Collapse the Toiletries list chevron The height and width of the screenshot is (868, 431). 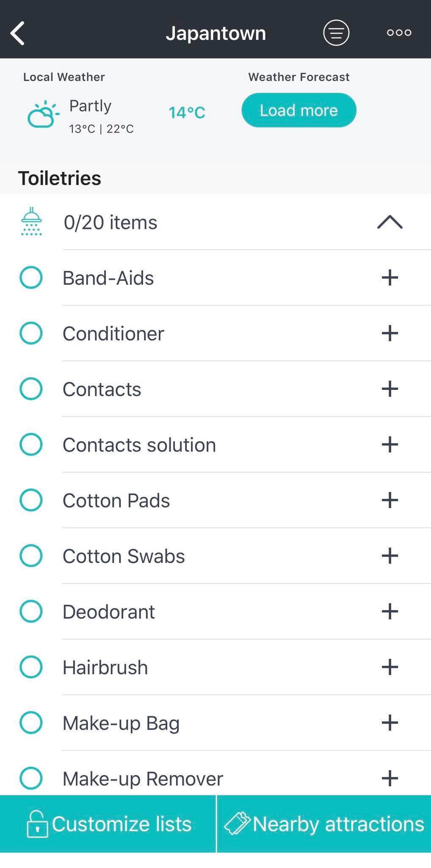[390, 222]
